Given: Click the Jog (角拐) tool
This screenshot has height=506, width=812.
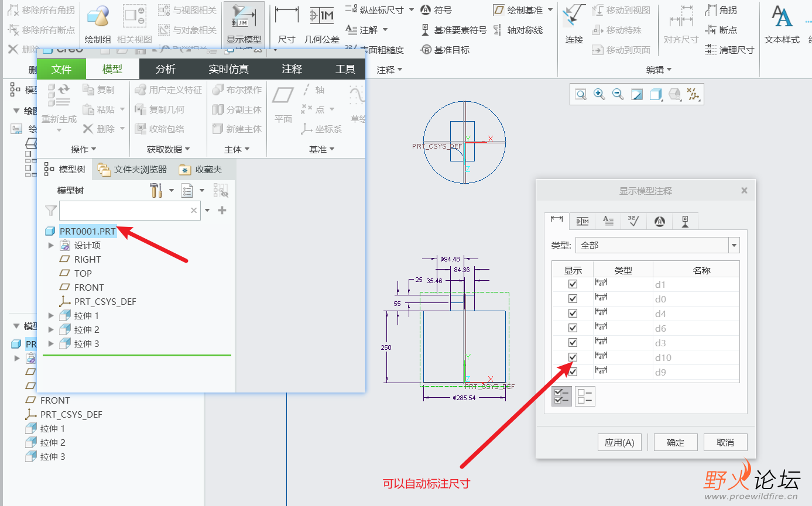Looking at the screenshot, I should coord(721,11).
